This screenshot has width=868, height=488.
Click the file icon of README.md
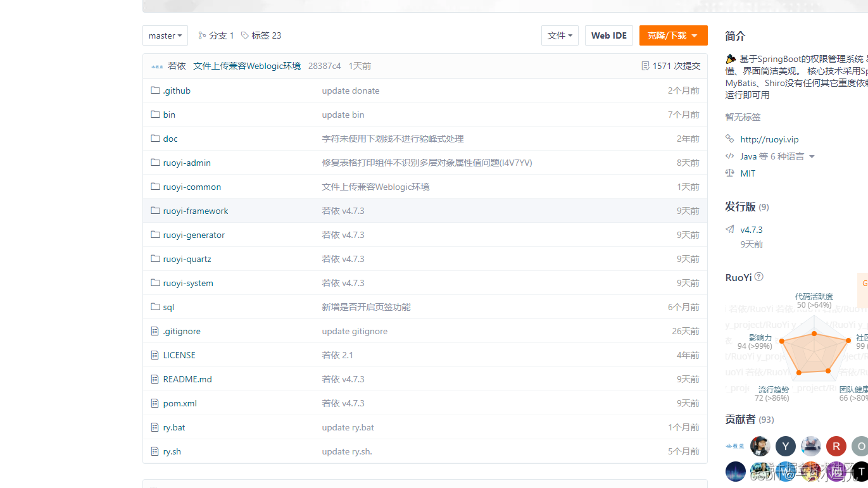(x=155, y=379)
